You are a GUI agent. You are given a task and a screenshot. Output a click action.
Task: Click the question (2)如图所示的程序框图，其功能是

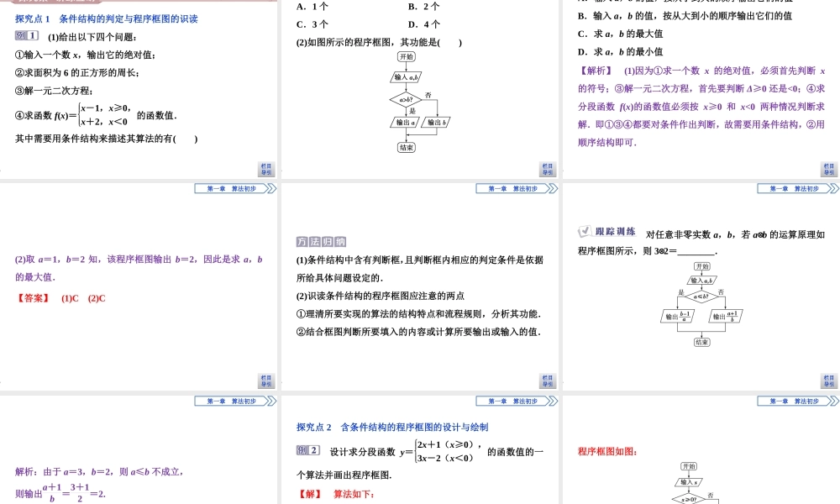[380, 42]
